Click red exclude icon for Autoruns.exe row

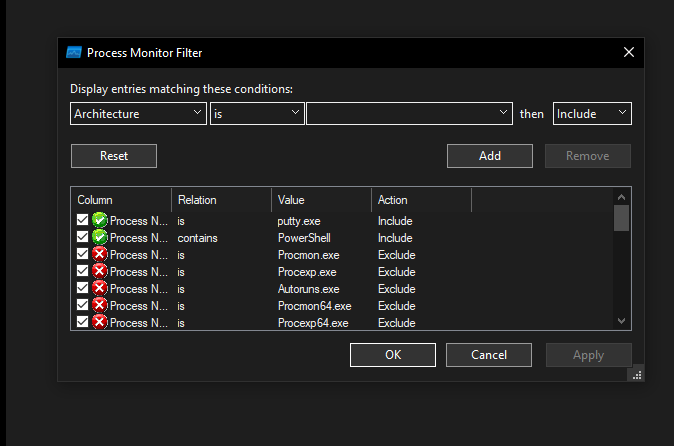pos(99,289)
